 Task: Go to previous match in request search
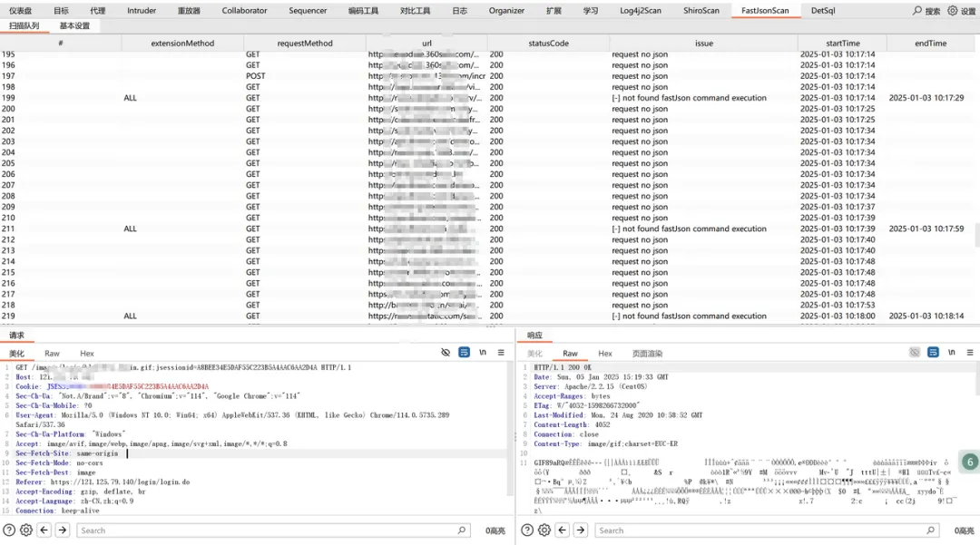pos(44,530)
